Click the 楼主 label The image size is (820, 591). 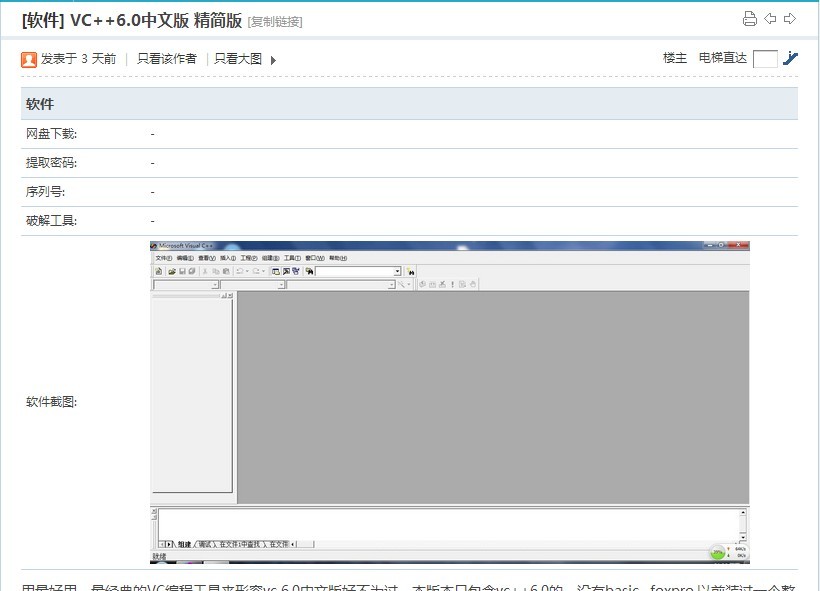click(675, 58)
